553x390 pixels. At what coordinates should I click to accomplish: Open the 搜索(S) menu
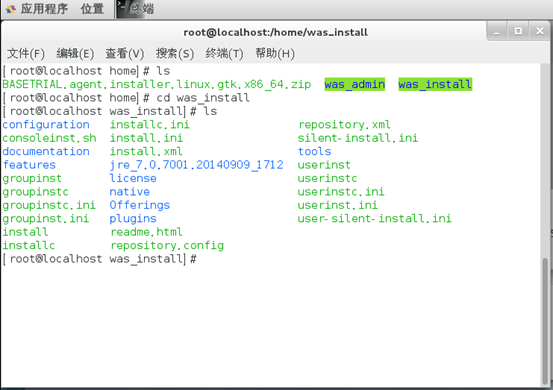[x=175, y=54]
